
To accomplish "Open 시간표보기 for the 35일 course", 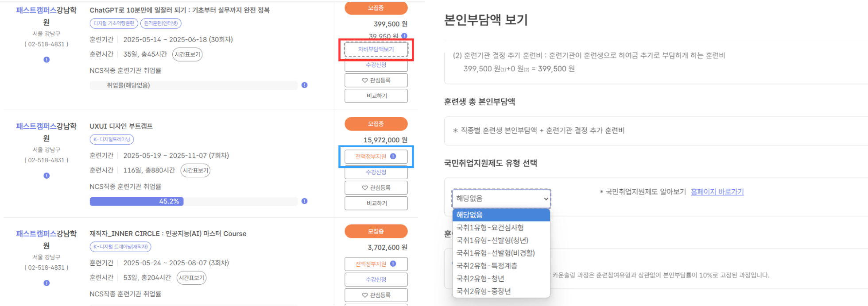I will pyautogui.click(x=187, y=54).
